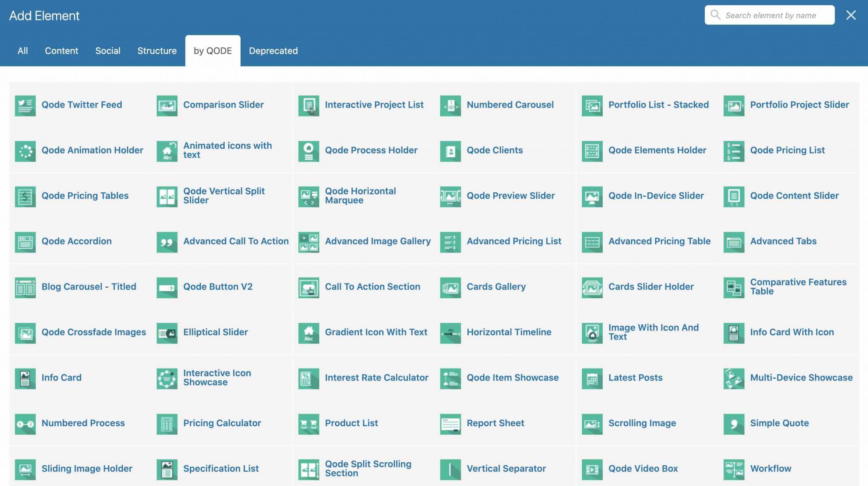Click the Info Card With Icon icon
Viewport: 868px width, 486px height.
click(x=734, y=333)
